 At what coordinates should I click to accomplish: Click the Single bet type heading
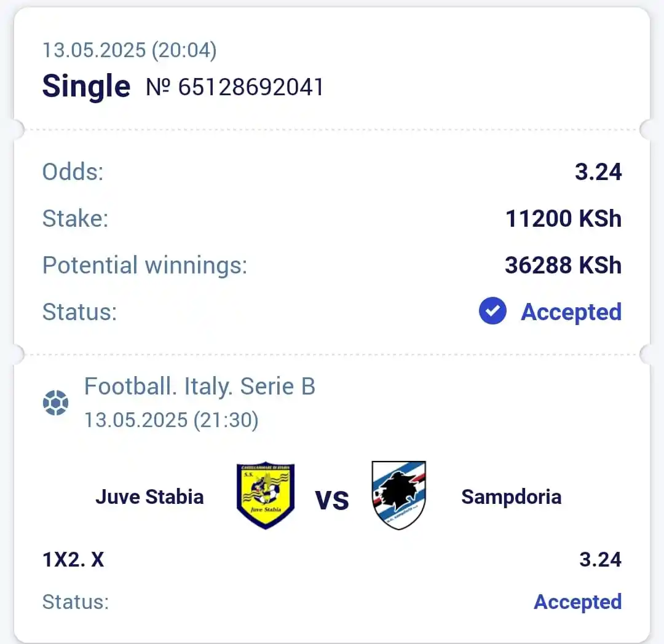pyautogui.click(x=87, y=86)
